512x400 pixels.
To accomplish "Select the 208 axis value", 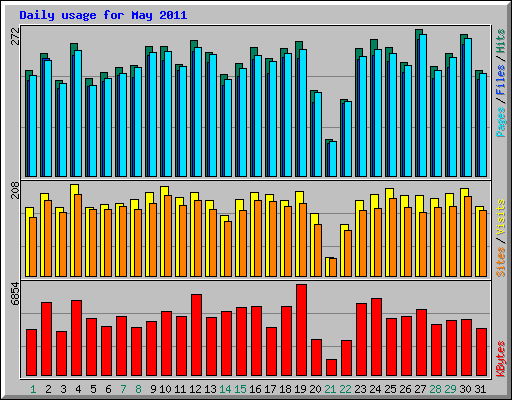I will pos(16,190).
